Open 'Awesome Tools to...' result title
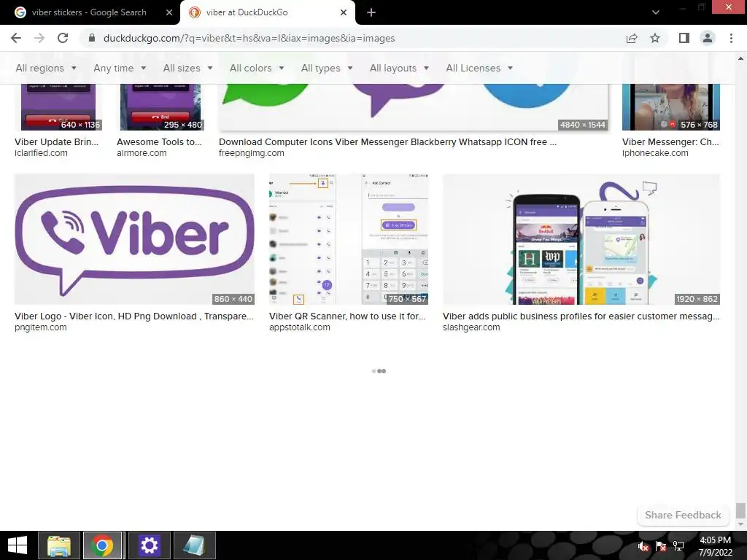Viewport: 747px width, 560px height. coord(159,142)
